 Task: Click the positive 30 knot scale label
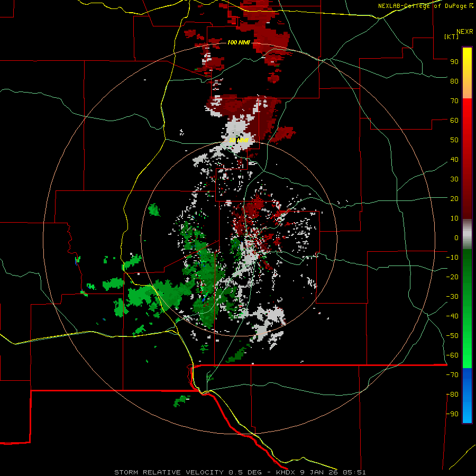click(x=454, y=179)
